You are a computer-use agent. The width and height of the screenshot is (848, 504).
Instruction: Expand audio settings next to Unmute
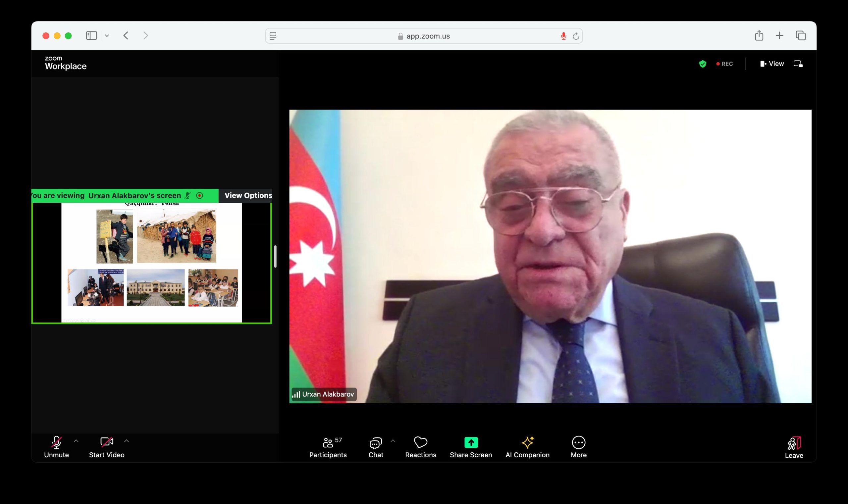[76, 441]
